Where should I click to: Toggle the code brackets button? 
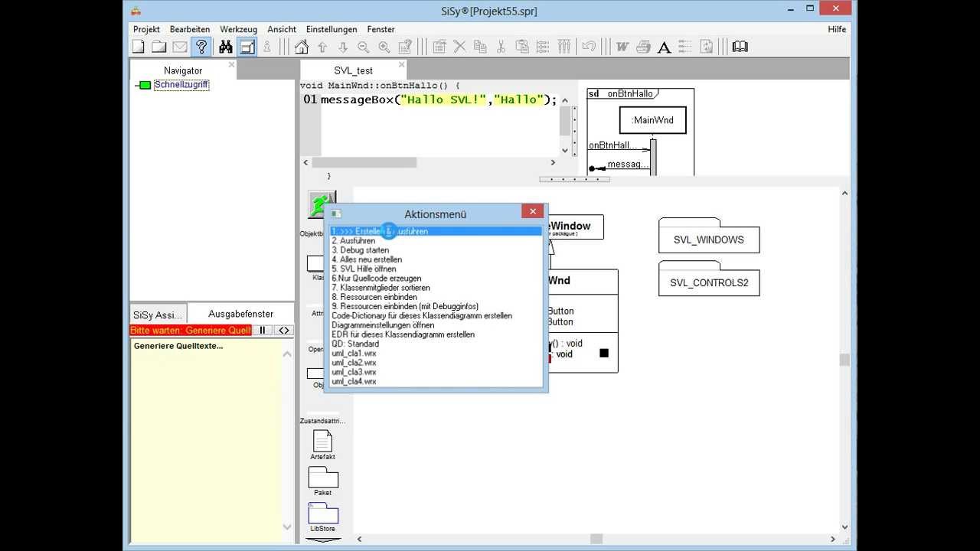point(283,331)
